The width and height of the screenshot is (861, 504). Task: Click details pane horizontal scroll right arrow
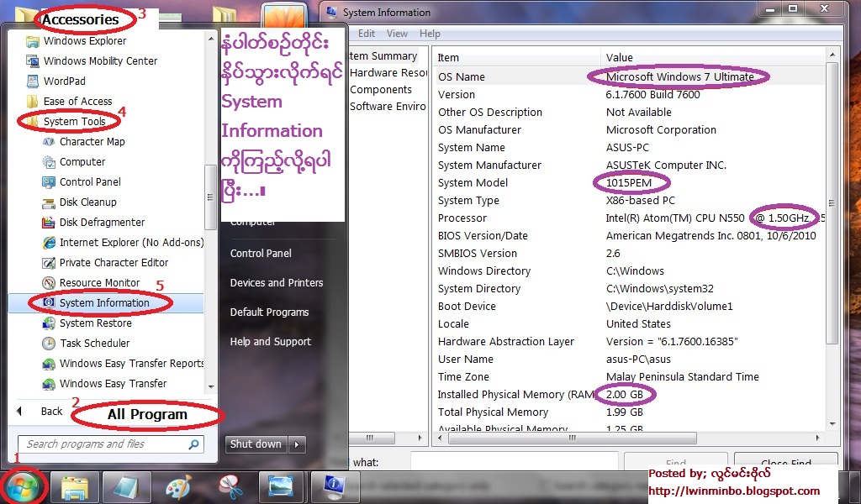[x=817, y=438]
